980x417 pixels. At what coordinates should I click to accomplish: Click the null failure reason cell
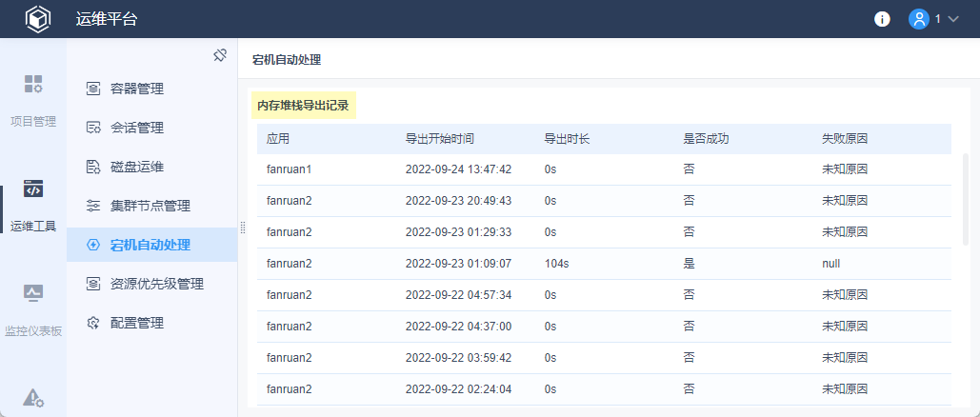[831, 264]
